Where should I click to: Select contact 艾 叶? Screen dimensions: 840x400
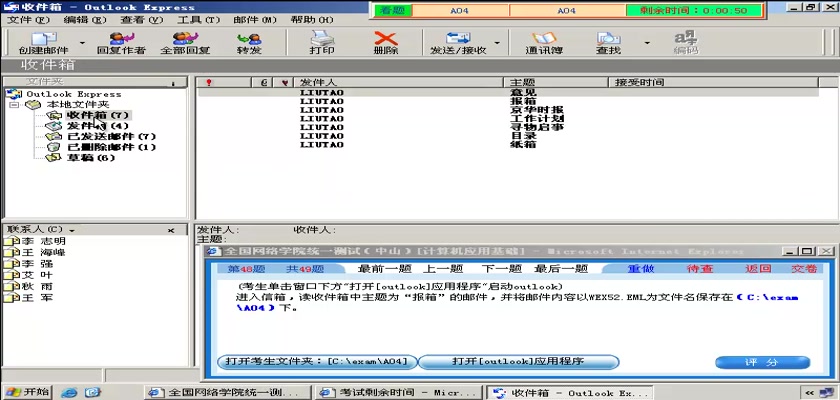click(x=29, y=275)
